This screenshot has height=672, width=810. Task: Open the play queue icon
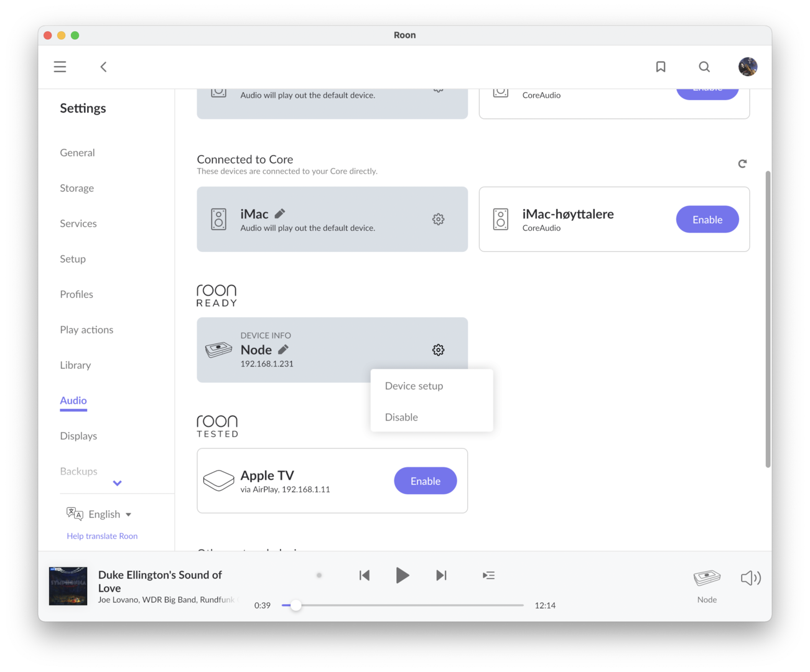tap(489, 576)
